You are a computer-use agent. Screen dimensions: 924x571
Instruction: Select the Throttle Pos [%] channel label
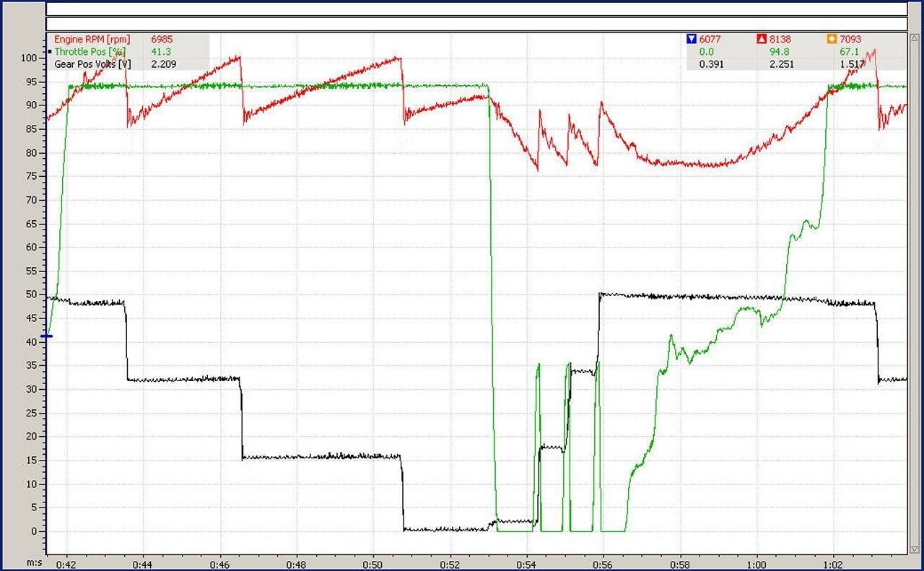point(90,52)
